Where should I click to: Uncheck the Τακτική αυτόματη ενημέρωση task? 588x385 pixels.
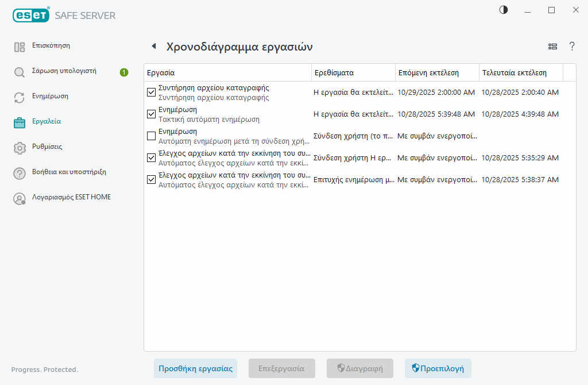[151, 114]
